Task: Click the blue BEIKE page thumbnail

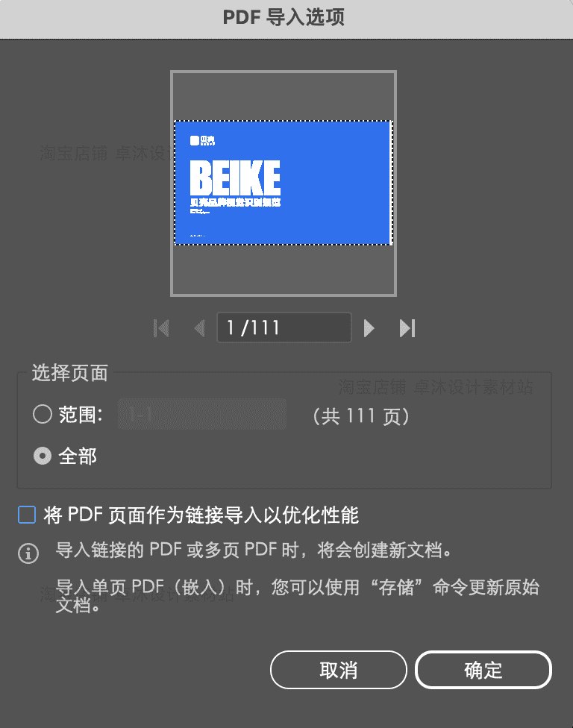Action: pyautogui.click(x=284, y=183)
